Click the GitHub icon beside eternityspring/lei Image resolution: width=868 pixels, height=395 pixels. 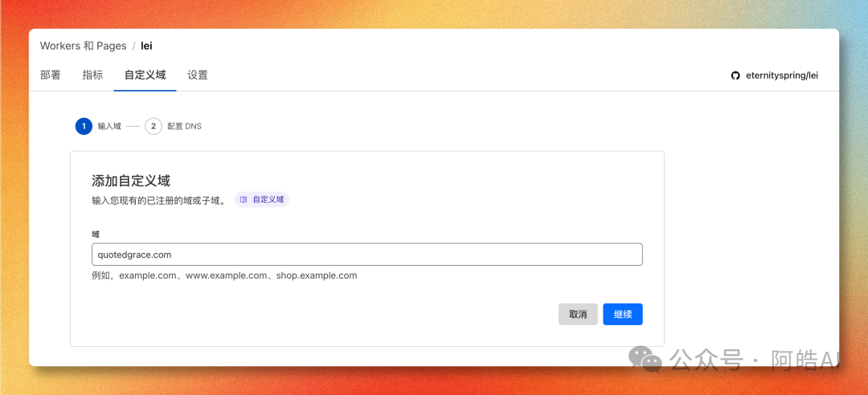735,75
